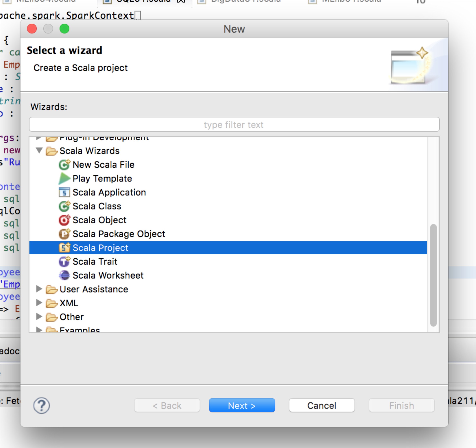Expand the XML category

tap(39, 303)
